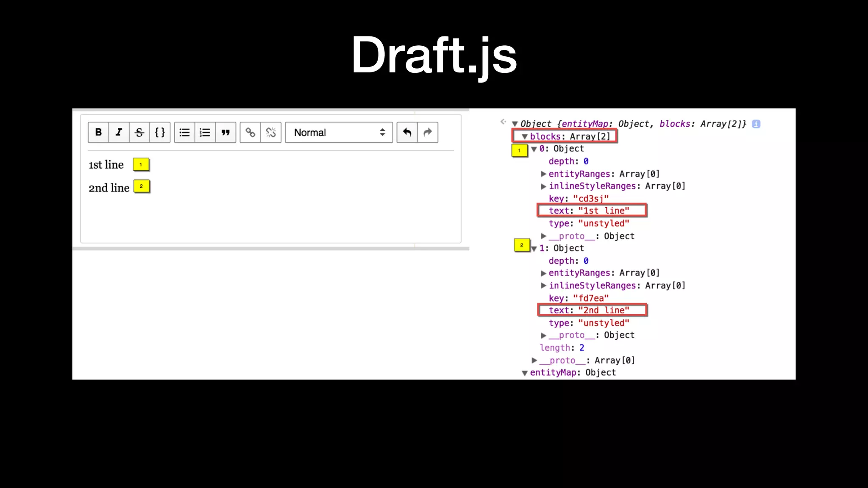This screenshot has width=868, height=488.
Task: Click the console output arrow beside Object
Action: coord(503,122)
